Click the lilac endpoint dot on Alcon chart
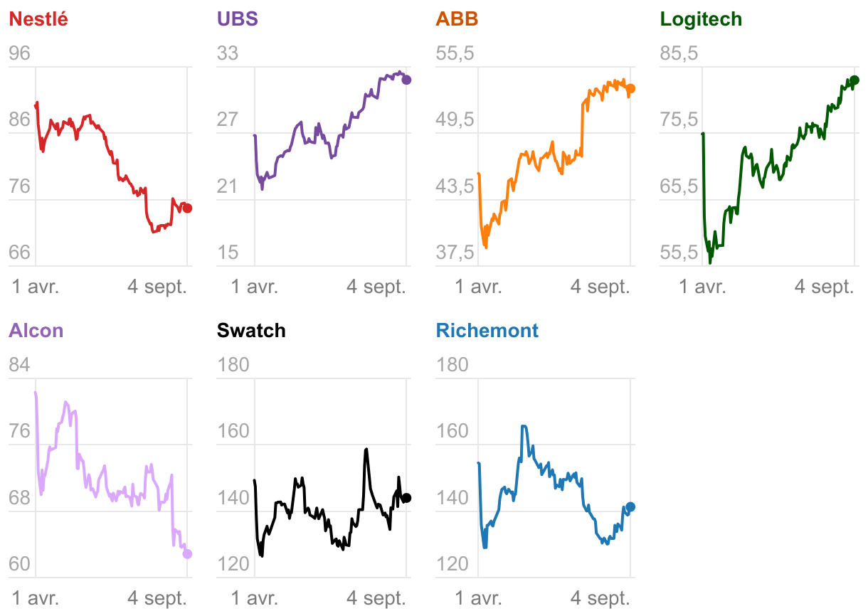The image size is (868, 616). click(187, 554)
